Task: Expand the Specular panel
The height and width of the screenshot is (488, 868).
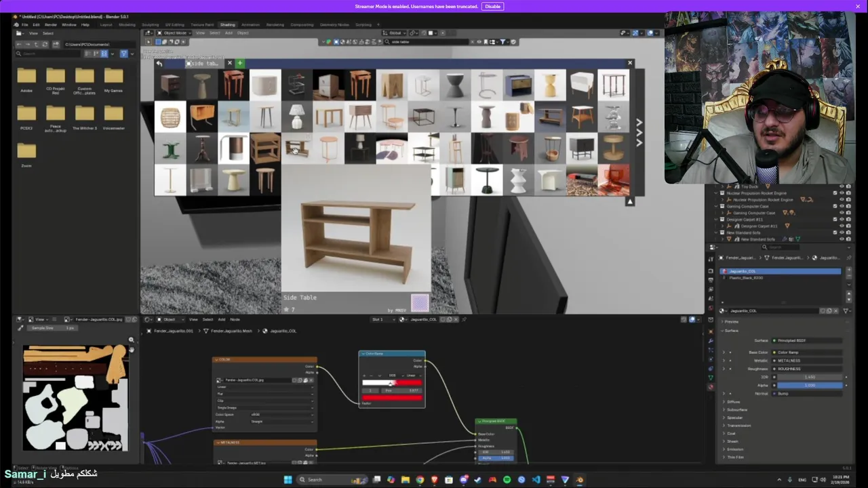Action: point(734,418)
